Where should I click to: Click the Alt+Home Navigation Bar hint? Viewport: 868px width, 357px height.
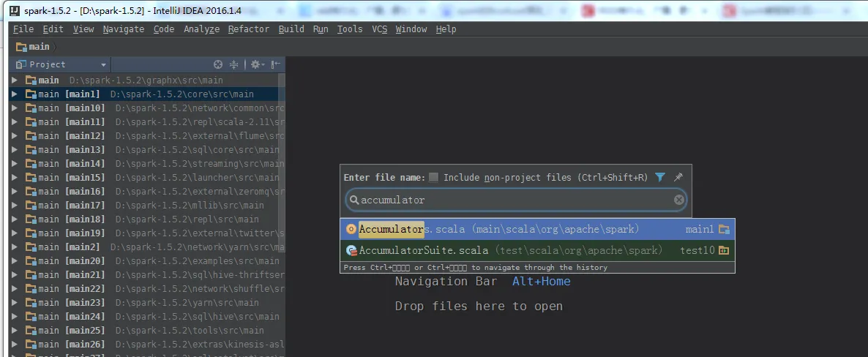pyautogui.click(x=541, y=281)
